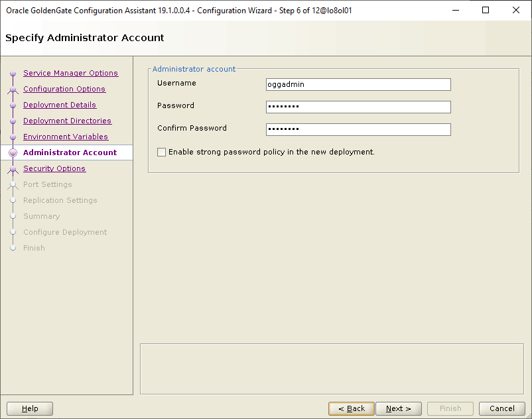Screen dimensions: 532x419
Task: Click the Username input field
Action: 358,85
